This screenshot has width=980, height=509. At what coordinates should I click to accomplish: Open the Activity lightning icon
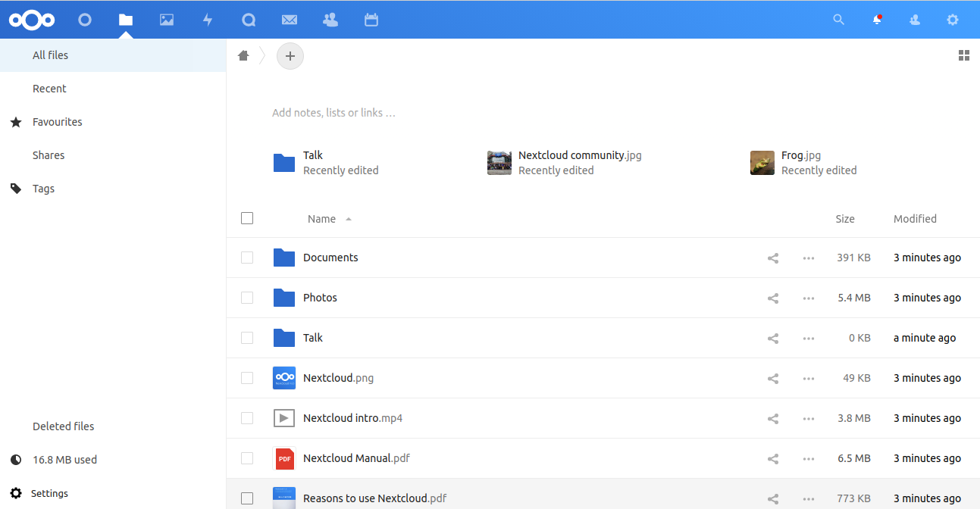(208, 20)
